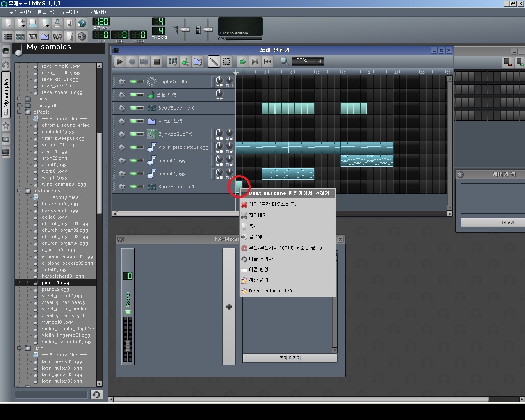Show the Song Editor window icon
This screenshot has height=420, width=525.
(x=8, y=37)
